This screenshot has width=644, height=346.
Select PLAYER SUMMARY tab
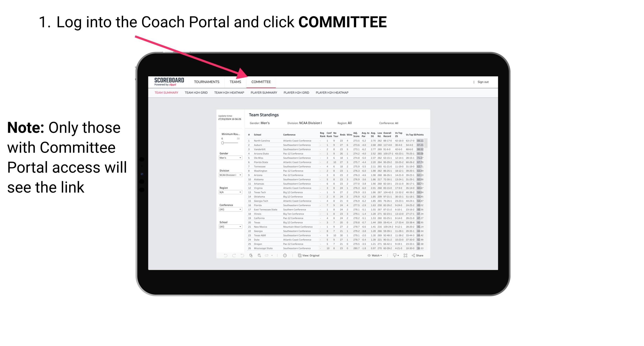point(263,93)
